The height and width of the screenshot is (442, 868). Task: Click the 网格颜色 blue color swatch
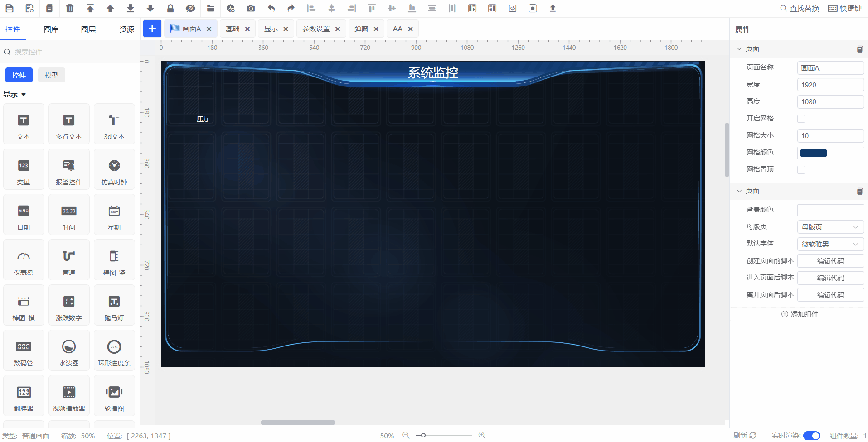coord(813,153)
